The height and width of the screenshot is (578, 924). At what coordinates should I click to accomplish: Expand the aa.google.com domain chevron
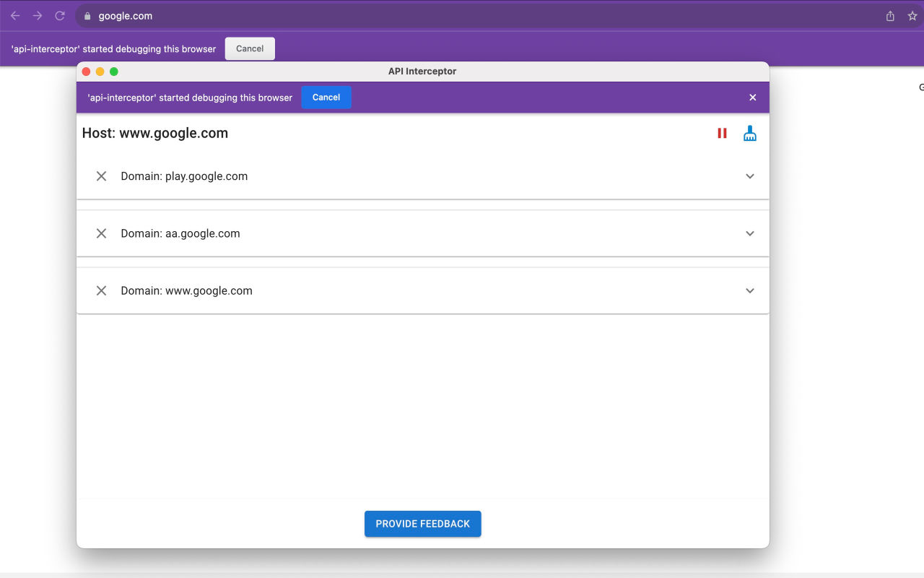(749, 233)
